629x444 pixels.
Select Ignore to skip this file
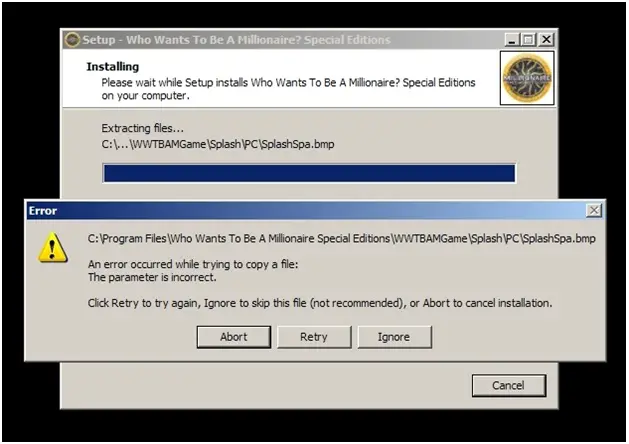point(394,337)
